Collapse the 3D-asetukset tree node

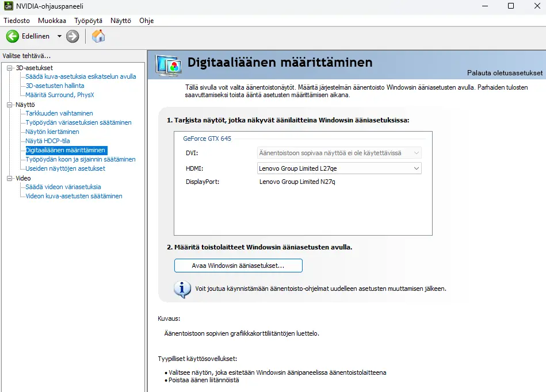[x=9, y=68]
